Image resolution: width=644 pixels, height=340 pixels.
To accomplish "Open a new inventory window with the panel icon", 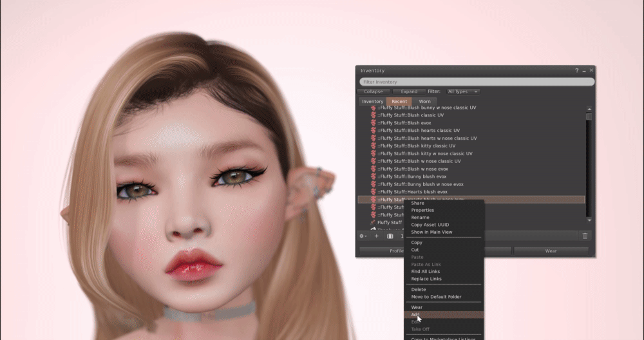I will pos(390,236).
